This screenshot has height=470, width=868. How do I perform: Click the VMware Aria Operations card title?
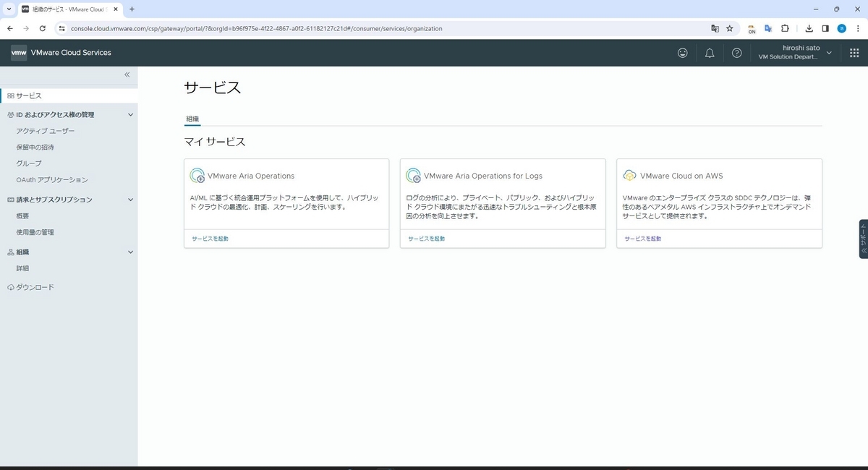click(251, 176)
